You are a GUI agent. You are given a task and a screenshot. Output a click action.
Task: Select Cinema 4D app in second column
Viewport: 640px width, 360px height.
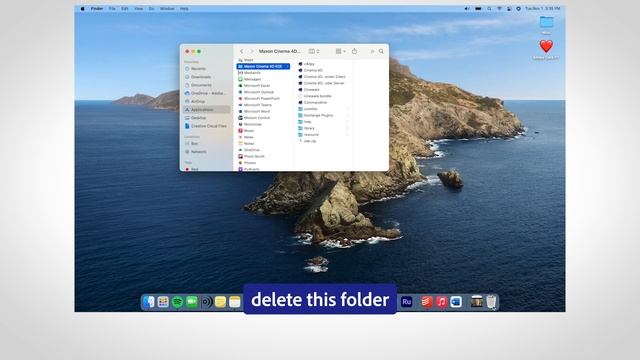[313, 70]
